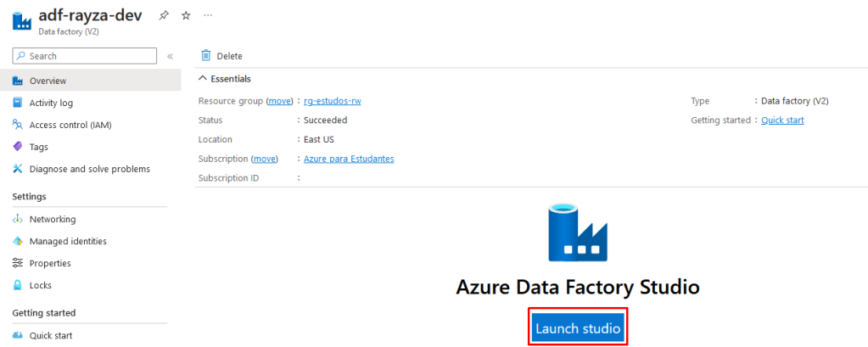Image resolution: width=868 pixels, height=347 pixels.
Task: Open the Activity log page
Action: pyautogui.click(x=51, y=103)
